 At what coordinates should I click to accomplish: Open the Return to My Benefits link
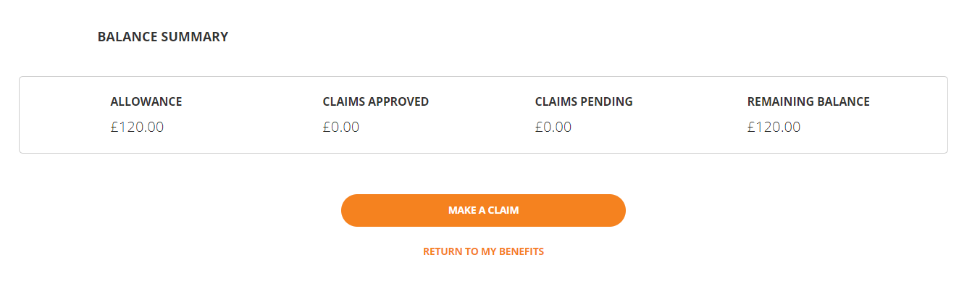tap(483, 251)
